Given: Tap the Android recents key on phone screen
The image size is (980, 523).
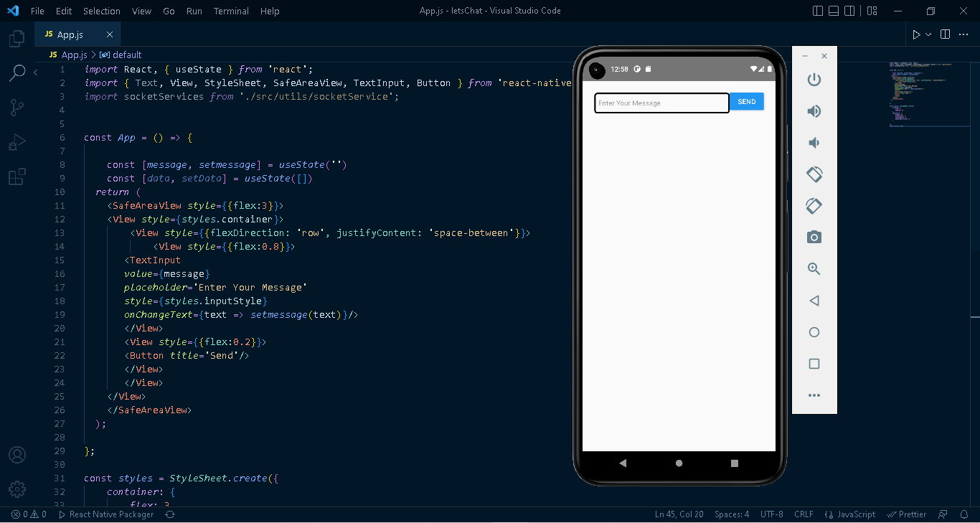Looking at the screenshot, I should tap(735, 463).
